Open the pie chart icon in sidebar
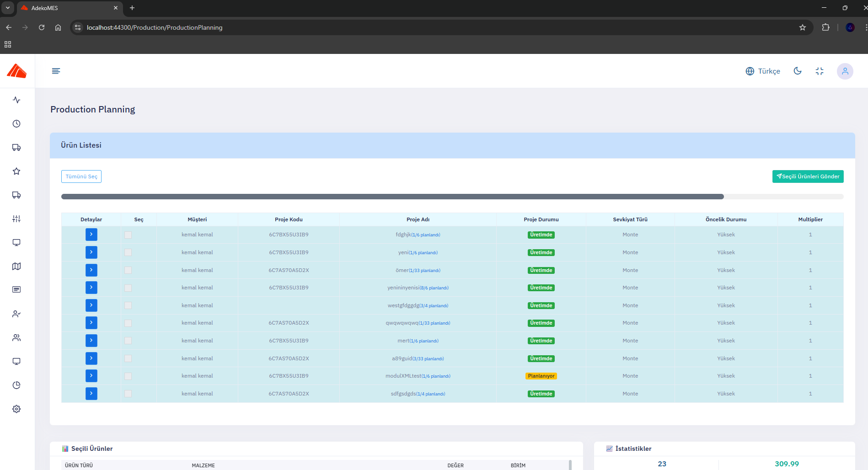Image resolution: width=868 pixels, height=470 pixels. click(x=16, y=385)
